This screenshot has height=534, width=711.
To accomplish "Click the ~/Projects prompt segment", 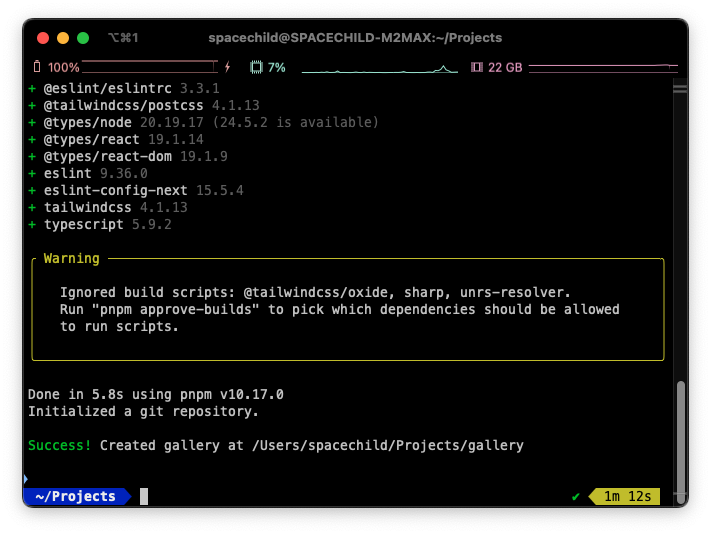I will (x=76, y=496).
